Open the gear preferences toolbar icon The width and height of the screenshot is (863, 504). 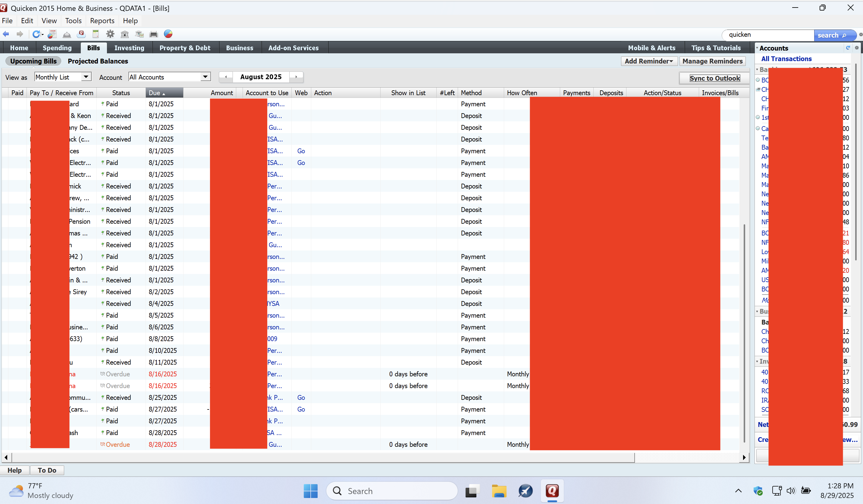[110, 34]
